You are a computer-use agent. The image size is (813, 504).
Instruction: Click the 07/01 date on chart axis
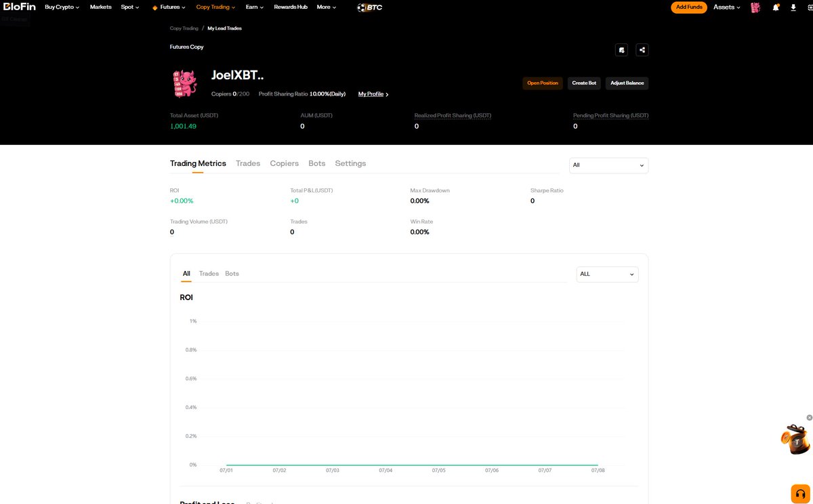(226, 470)
